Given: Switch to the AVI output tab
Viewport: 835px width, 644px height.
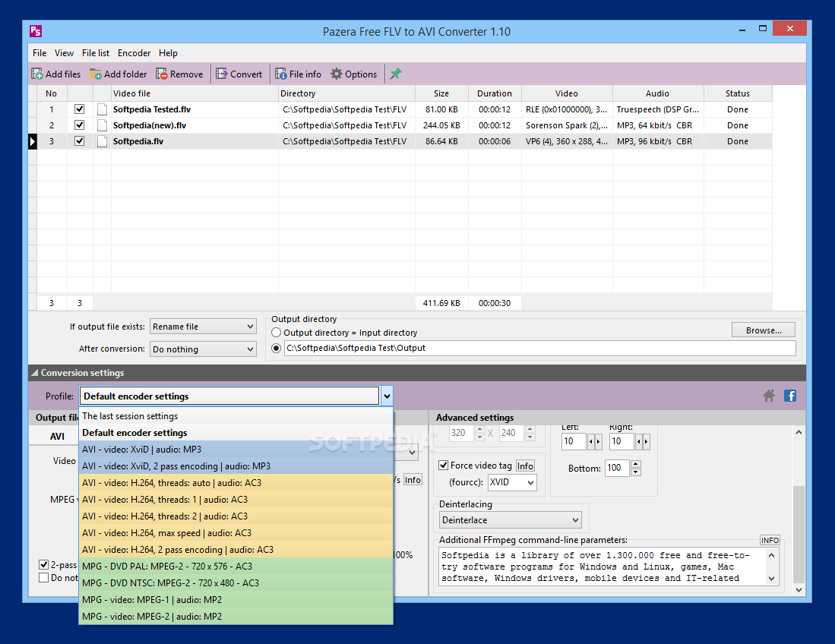Looking at the screenshot, I should coord(58,437).
